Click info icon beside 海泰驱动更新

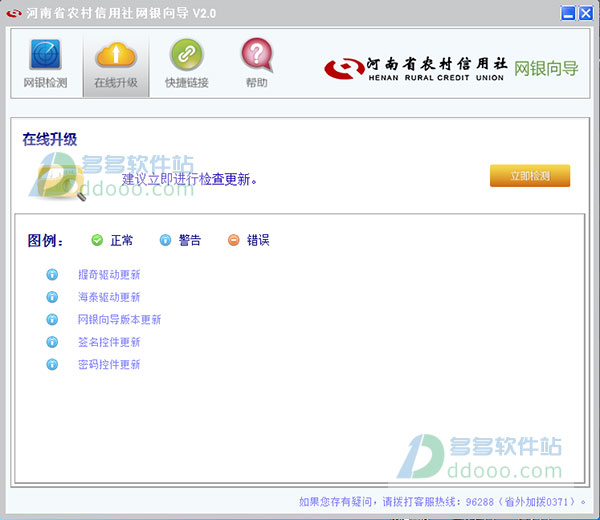click(x=52, y=297)
